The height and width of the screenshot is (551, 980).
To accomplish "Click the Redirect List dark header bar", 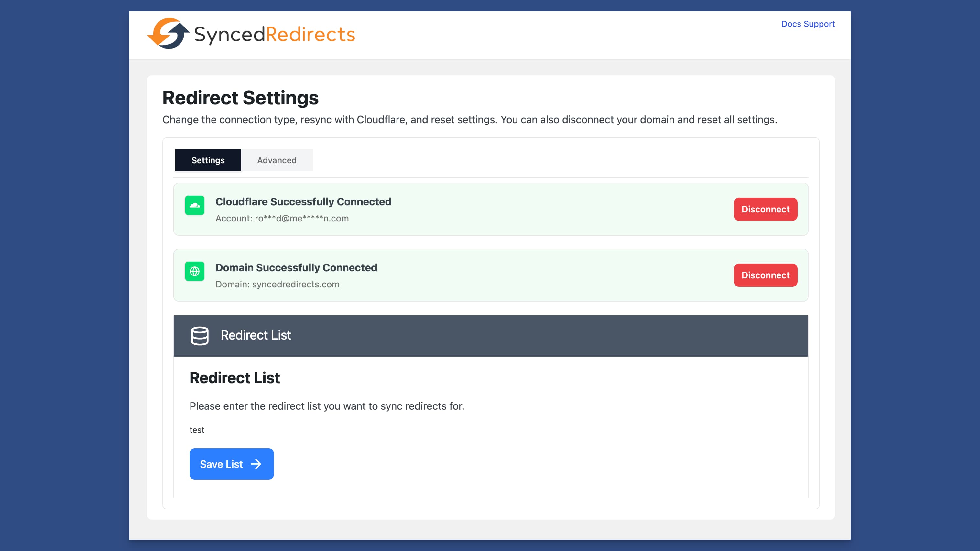I will pos(491,335).
